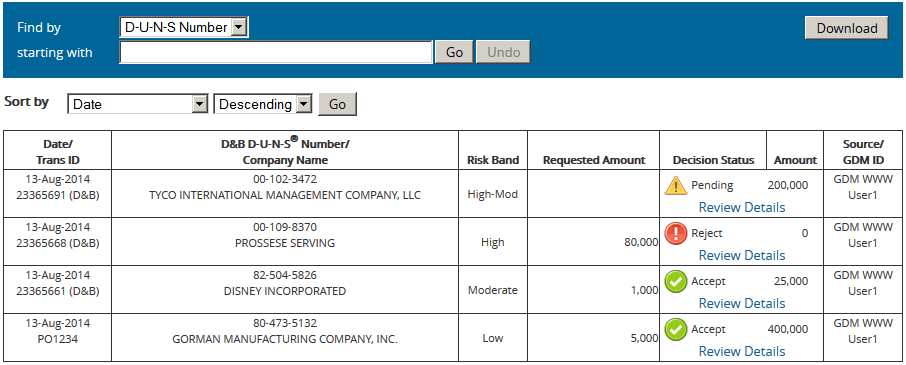Image resolution: width=906 pixels, height=365 pixels.
Task: Click the yellow Pending warning icon
Action: (x=675, y=186)
